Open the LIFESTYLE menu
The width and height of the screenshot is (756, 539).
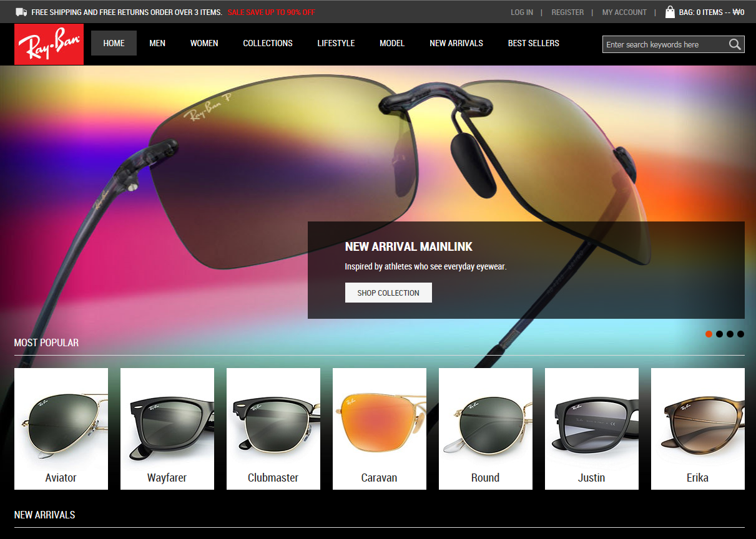(x=336, y=43)
